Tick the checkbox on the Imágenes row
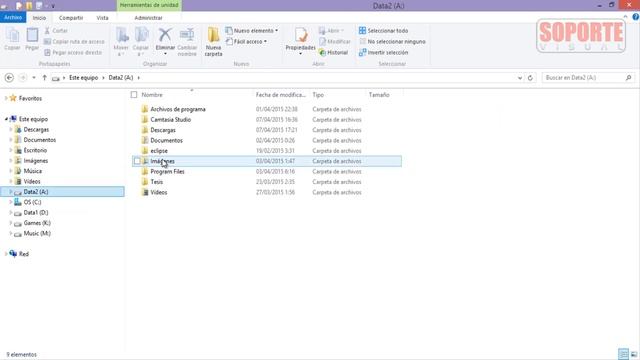 (x=137, y=161)
